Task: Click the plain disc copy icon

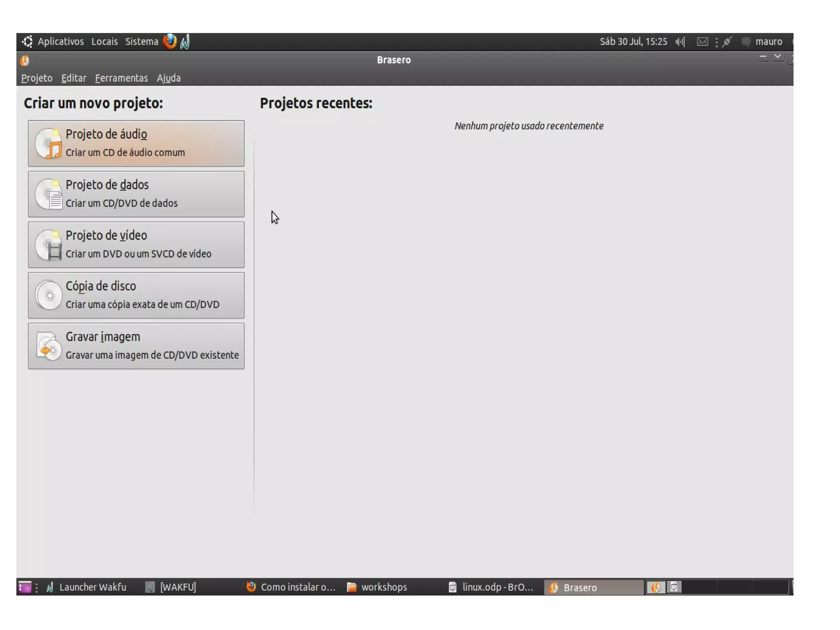Action: click(x=48, y=295)
